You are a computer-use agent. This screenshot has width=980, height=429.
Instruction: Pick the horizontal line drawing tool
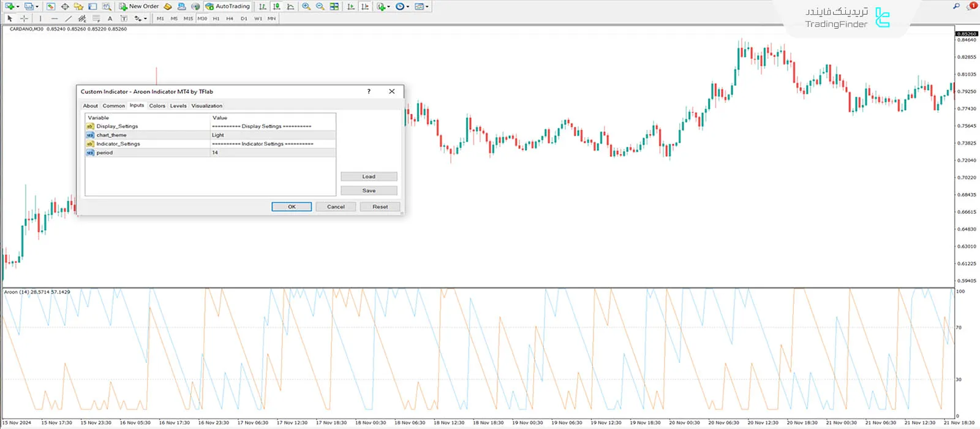pos(55,18)
